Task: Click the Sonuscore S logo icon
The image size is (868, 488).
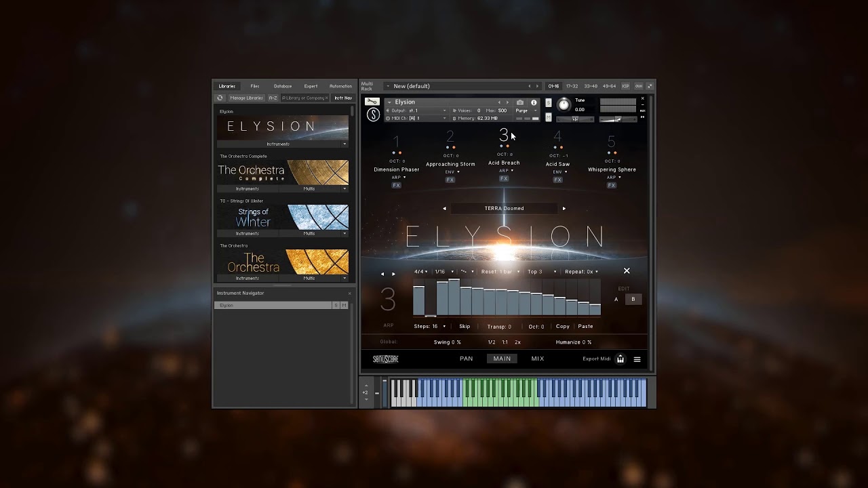Action: [373, 115]
